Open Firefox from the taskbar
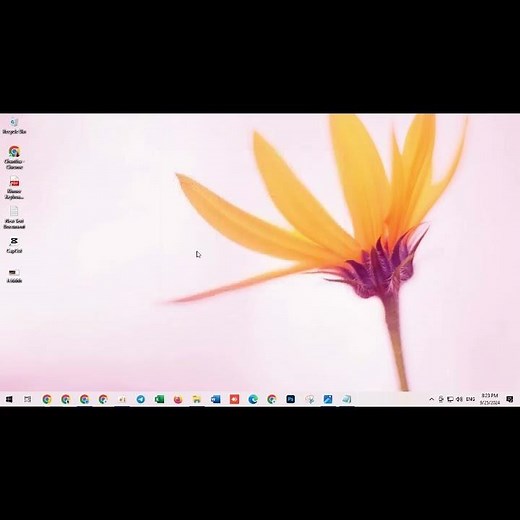This screenshot has width=520, height=520. click(178, 399)
